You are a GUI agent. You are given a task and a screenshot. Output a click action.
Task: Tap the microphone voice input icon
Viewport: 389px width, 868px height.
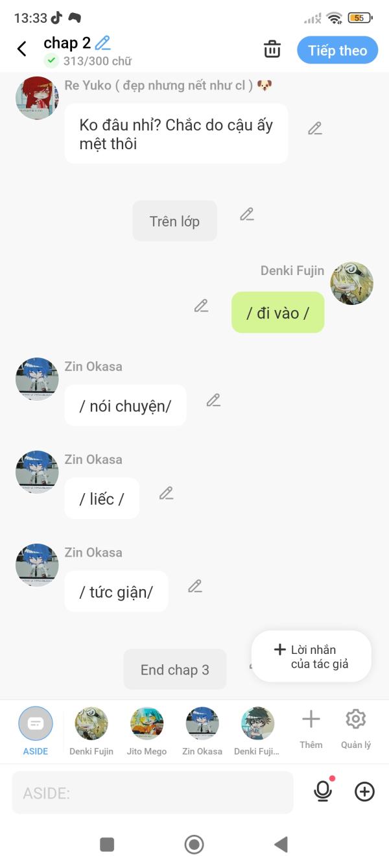pyautogui.click(x=323, y=791)
